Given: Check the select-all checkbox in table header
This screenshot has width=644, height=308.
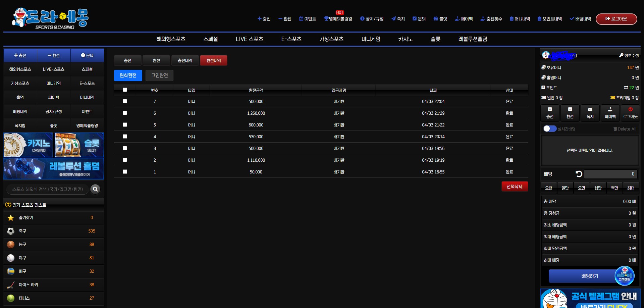Looking at the screenshot, I should 125,90.
